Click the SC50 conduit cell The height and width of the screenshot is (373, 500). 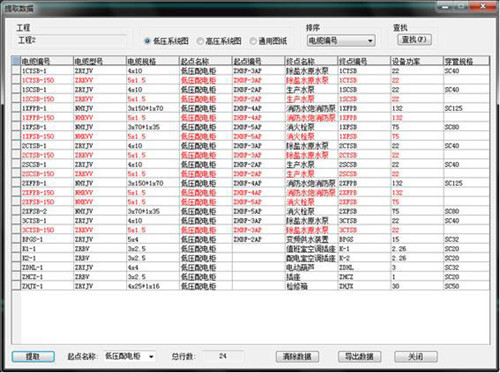[466, 286]
